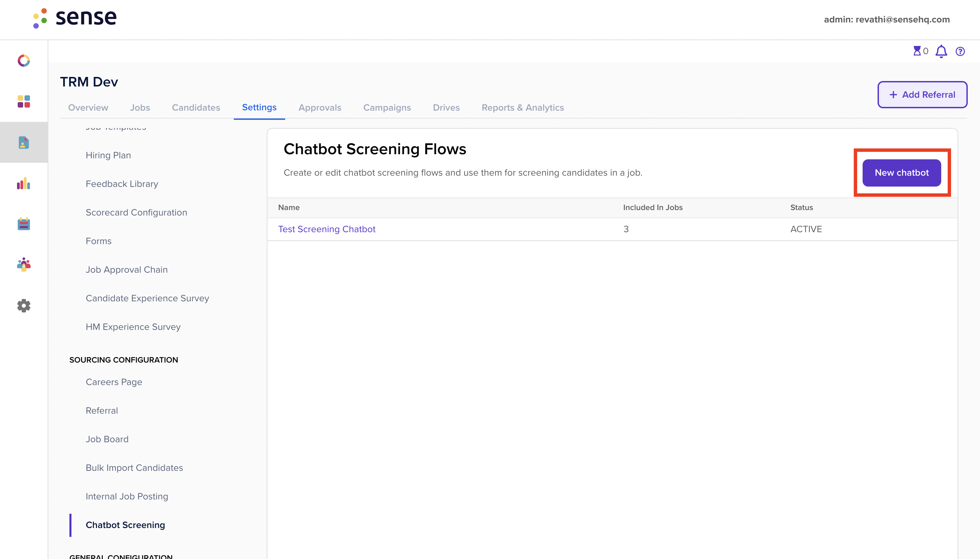The image size is (980, 559).
Task: Open Job Board settings
Action: [x=107, y=439]
